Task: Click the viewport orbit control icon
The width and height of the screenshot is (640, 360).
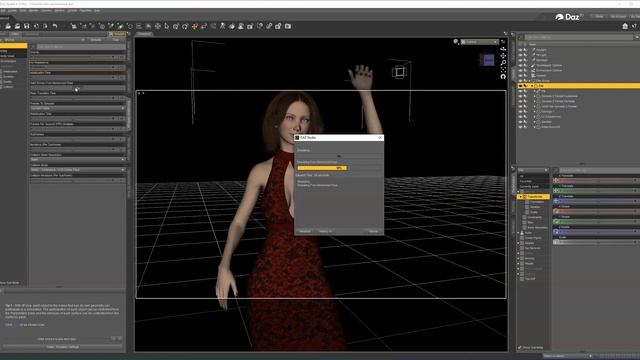Action: [503, 49]
